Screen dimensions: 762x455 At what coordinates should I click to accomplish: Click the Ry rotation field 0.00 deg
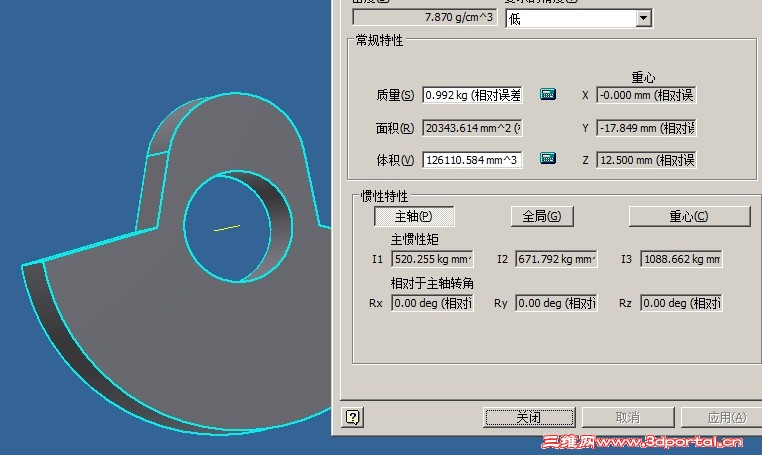pyautogui.click(x=556, y=303)
